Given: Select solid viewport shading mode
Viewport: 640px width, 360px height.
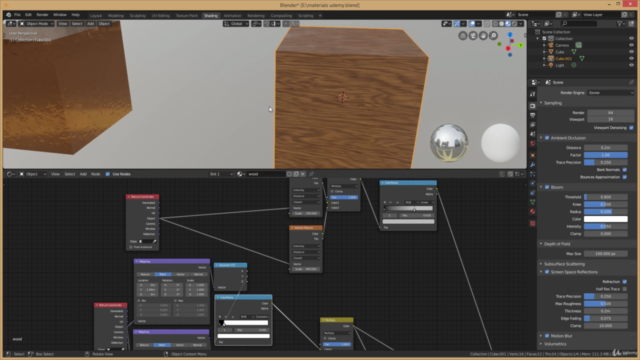Looking at the screenshot, I should tap(502, 24).
